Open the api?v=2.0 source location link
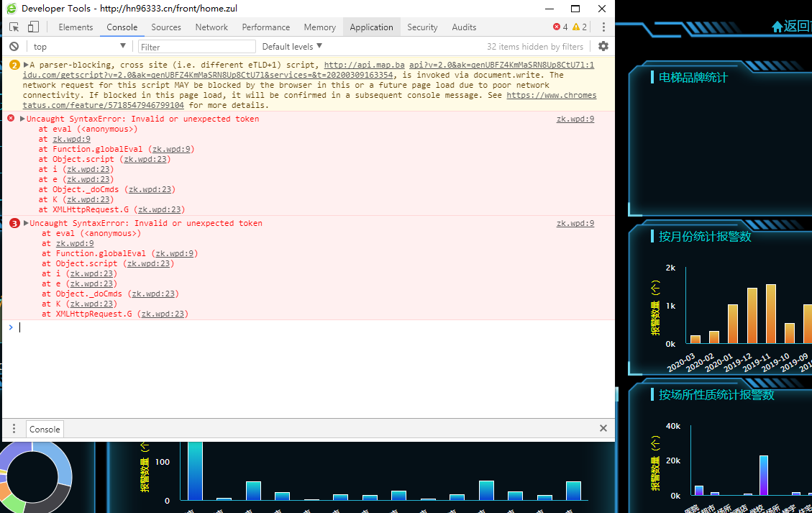 pos(501,65)
